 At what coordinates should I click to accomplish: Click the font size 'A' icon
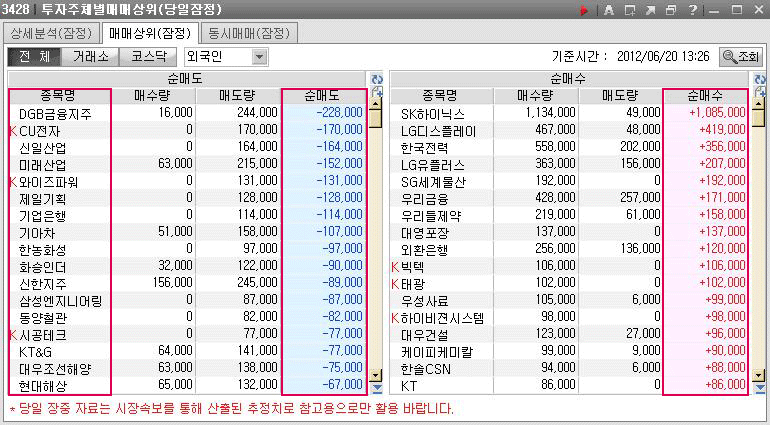(x=609, y=10)
